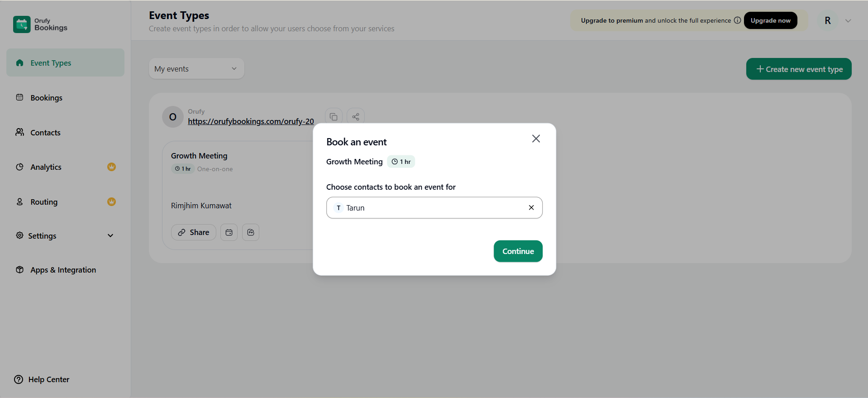Expand the Settings menu chevron

tap(110, 235)
